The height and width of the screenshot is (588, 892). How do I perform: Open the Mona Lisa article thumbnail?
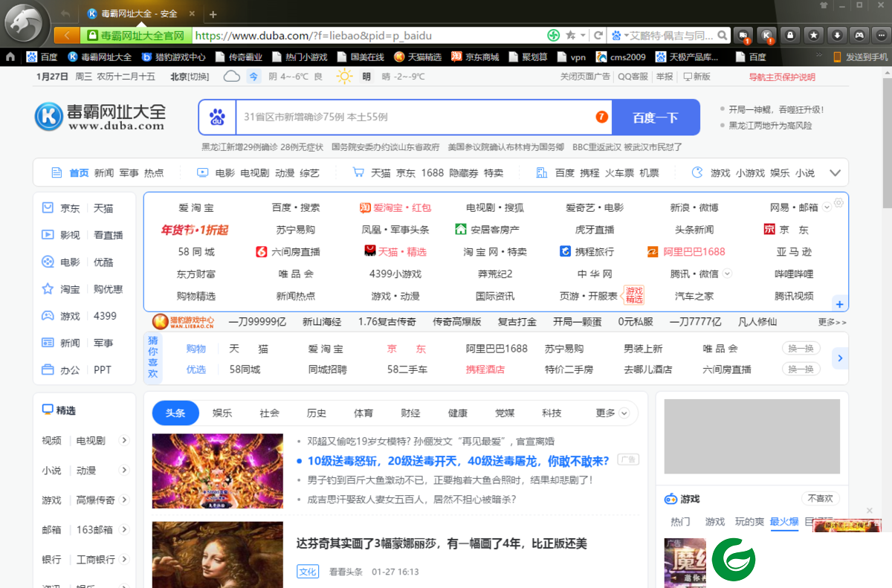(218, 555)
